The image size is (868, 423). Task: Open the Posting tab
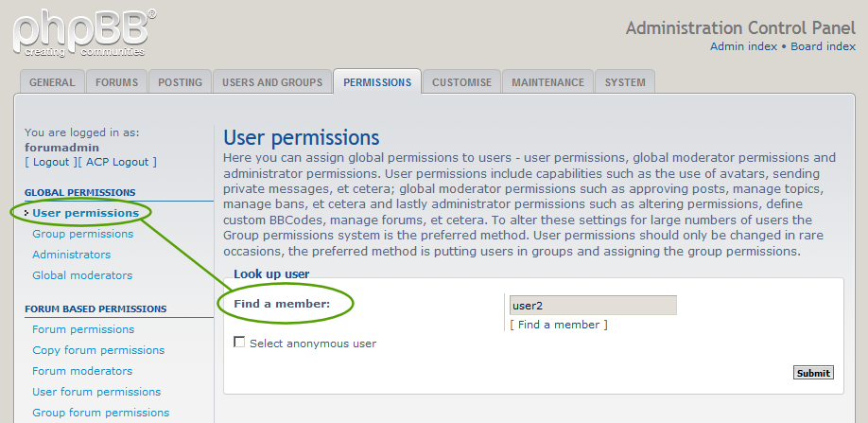180,82
